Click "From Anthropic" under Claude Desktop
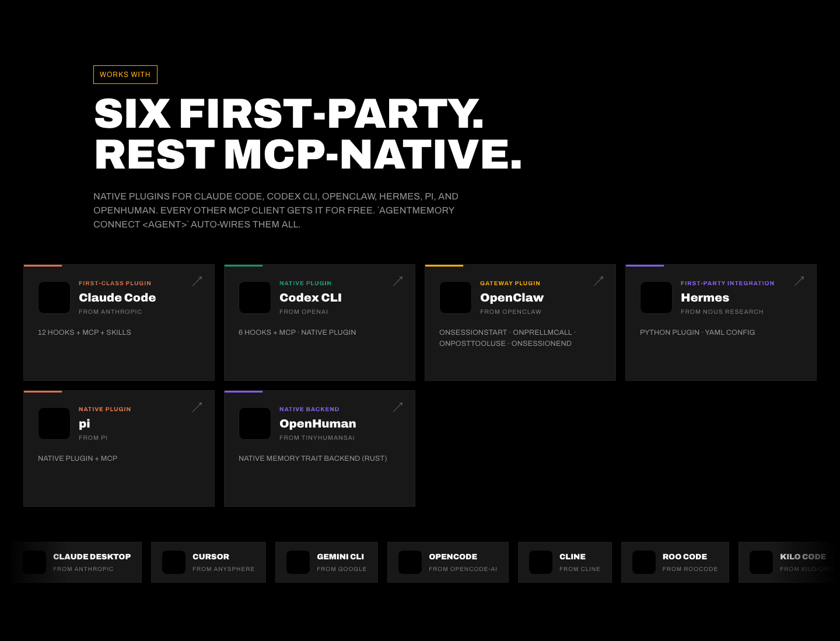Image resolution: width=840 pixels, height=641 pixels. (x=83, y=569)
